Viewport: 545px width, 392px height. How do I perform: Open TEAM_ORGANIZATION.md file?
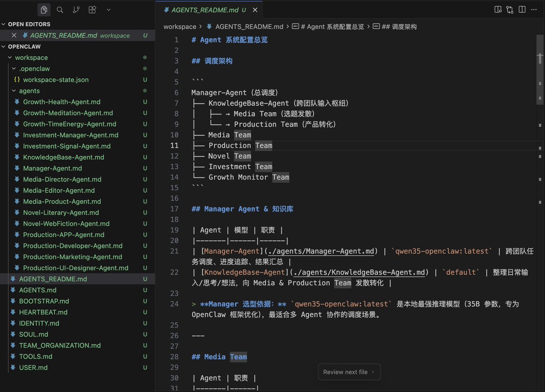tap(60, 345)
